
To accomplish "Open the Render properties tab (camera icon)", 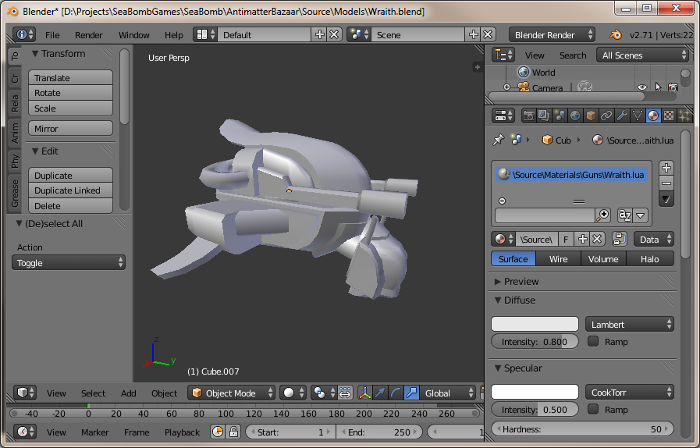I will click(529, 116).
